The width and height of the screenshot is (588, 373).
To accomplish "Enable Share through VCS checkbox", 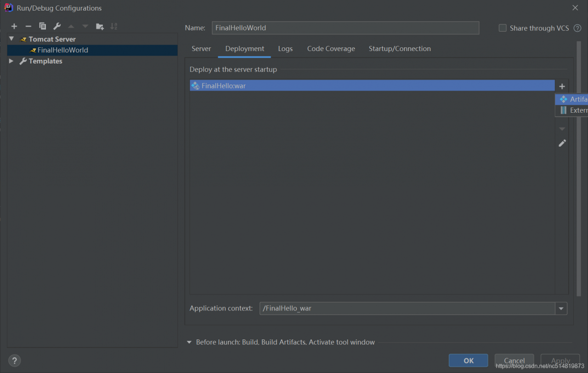I will click(x=503, y=28).
